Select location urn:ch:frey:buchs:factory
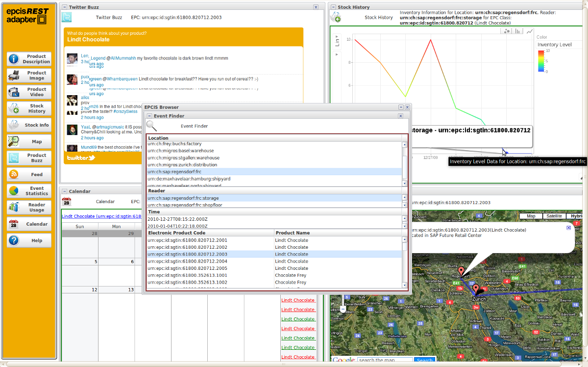 coord(274,144)
